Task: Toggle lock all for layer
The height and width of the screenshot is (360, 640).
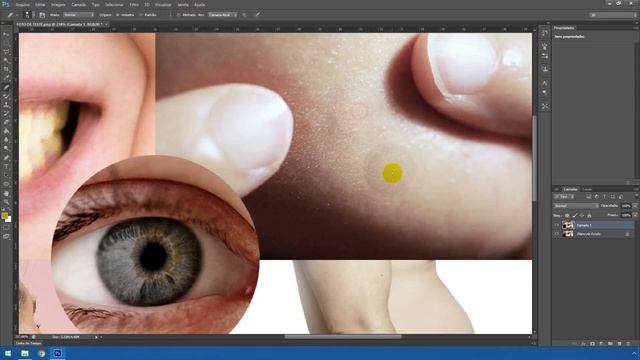Action: (589, 215)
